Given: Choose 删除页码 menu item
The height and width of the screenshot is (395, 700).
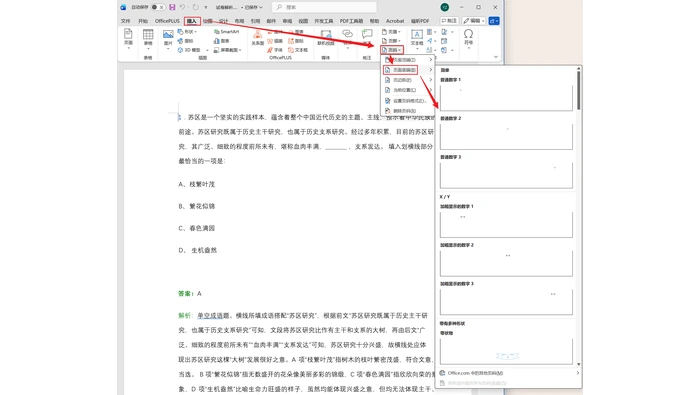Looking at the screenshot, I should pyautogui.click(x=408, y=111).
